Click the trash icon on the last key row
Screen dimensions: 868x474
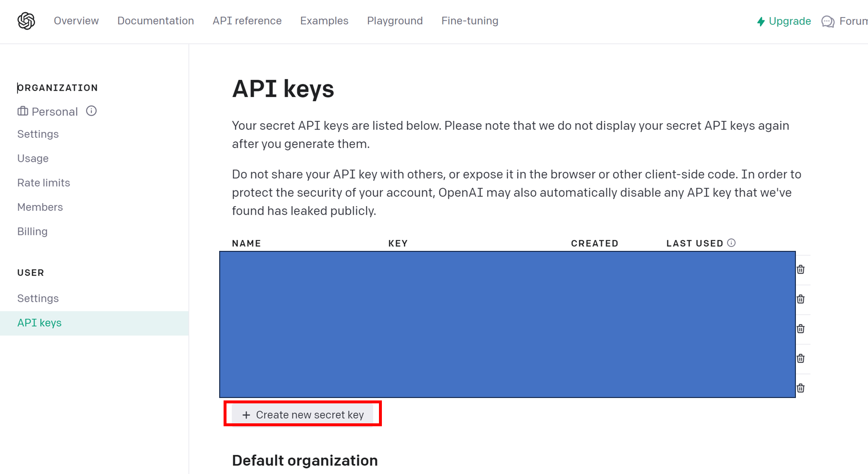800,388
